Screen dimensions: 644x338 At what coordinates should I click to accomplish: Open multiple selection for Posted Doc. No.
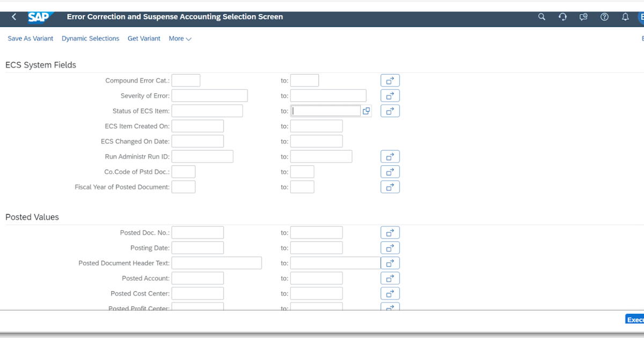click(x=390, y=232)
